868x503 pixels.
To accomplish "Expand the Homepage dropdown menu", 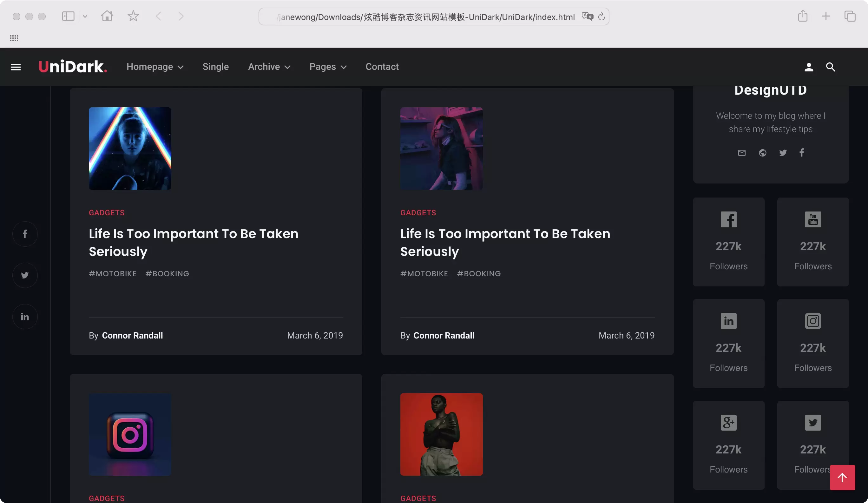I will [x=155, y=66].
